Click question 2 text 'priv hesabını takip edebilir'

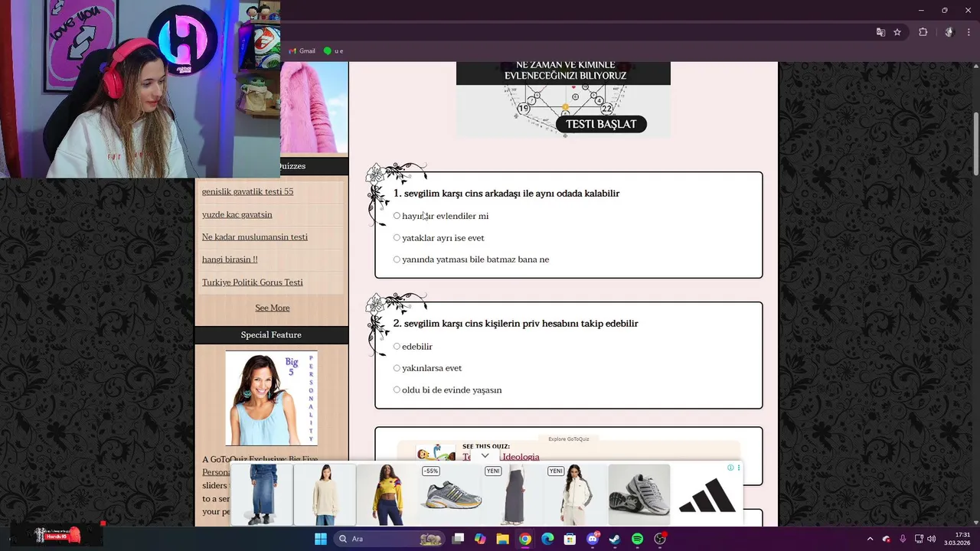tap(580, 324)
